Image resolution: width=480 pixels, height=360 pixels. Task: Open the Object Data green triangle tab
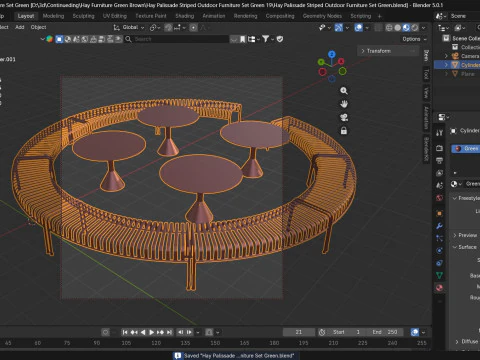coord(439,275)
